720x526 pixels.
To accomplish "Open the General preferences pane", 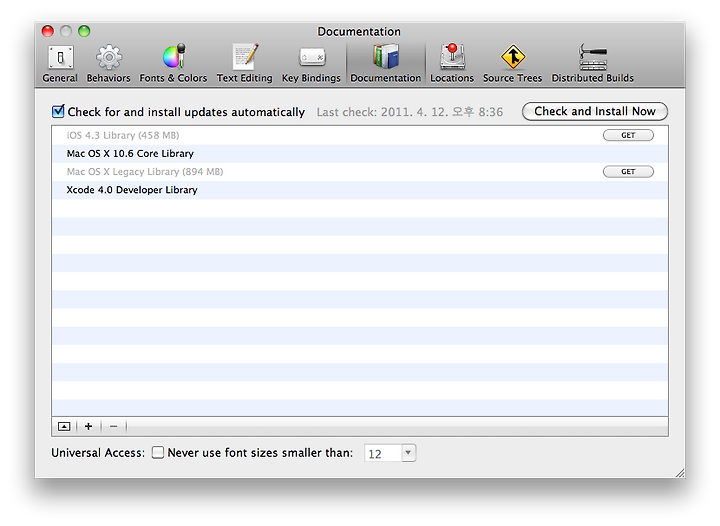I will pos(60,63).
